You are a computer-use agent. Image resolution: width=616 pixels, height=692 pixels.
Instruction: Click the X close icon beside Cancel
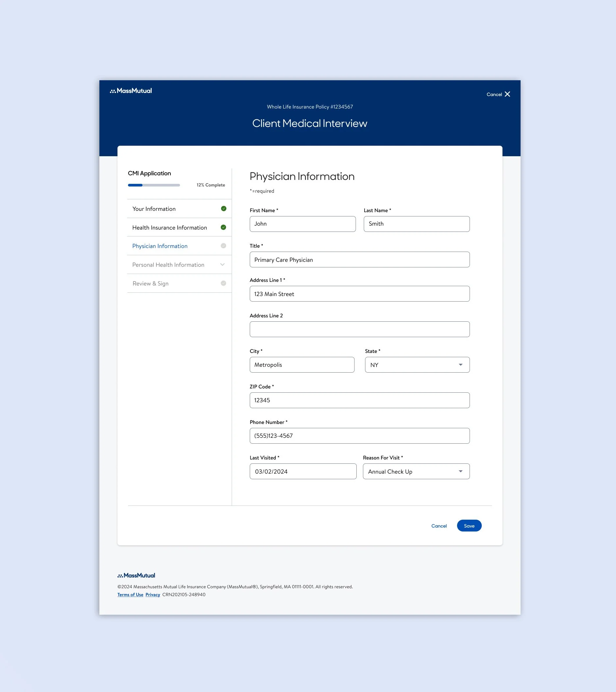[x=507, y=94]
